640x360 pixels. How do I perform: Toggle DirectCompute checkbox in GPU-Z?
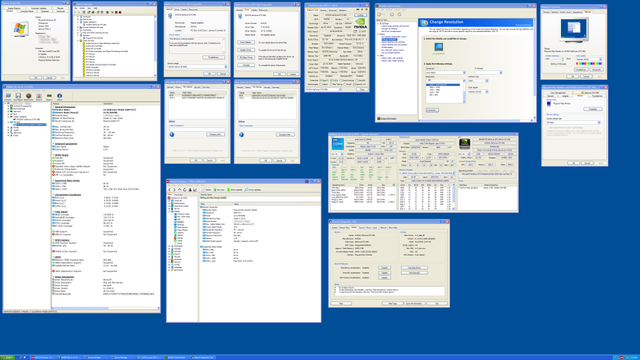[341, 80]
